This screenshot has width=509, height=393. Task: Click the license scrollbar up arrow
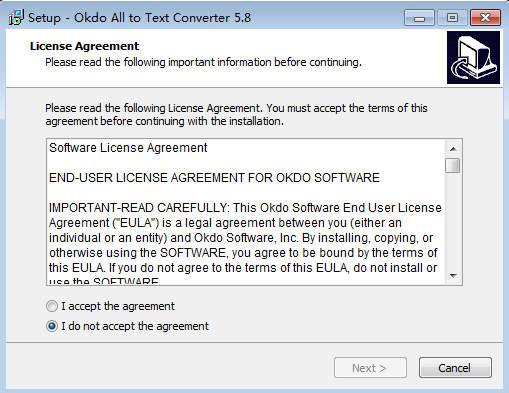(x=453, y=149)
